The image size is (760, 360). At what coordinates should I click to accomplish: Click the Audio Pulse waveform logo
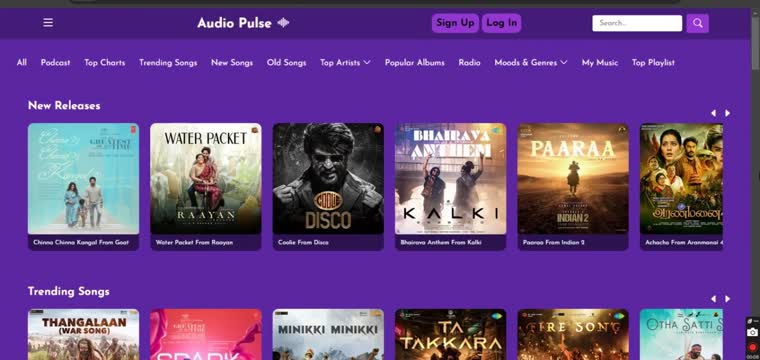pyautogui.click(x=284, y=23)
